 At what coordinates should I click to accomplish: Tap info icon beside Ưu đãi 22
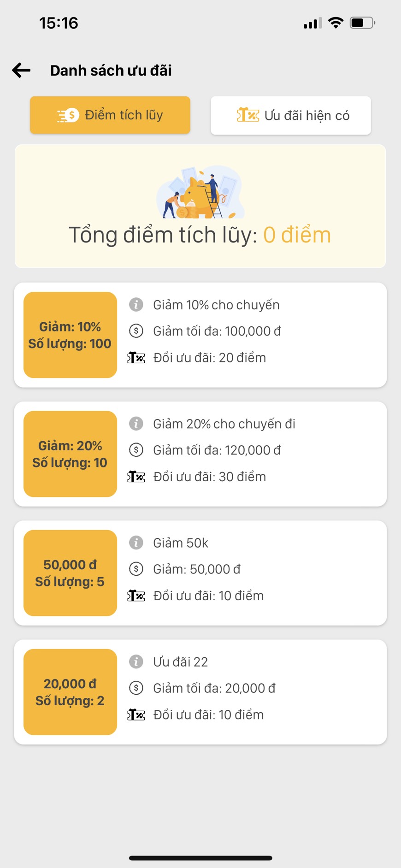[136, 661]
